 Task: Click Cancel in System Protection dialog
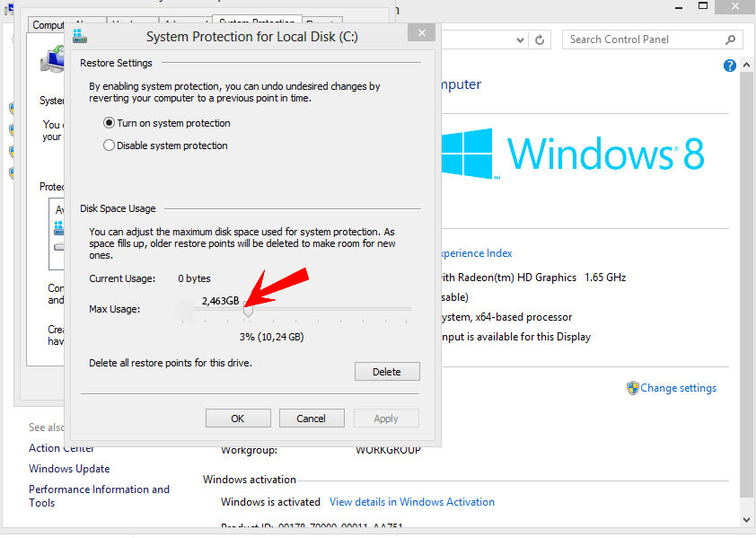tap(312, 419)
